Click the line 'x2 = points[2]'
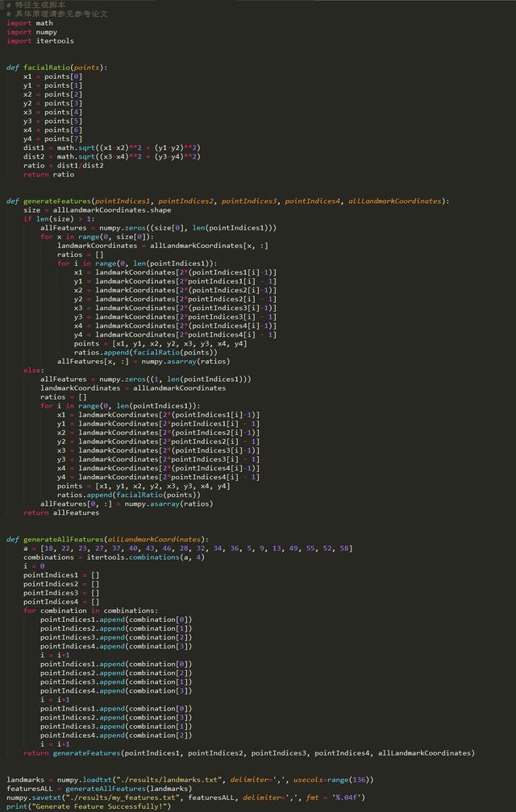 [53, 94]
